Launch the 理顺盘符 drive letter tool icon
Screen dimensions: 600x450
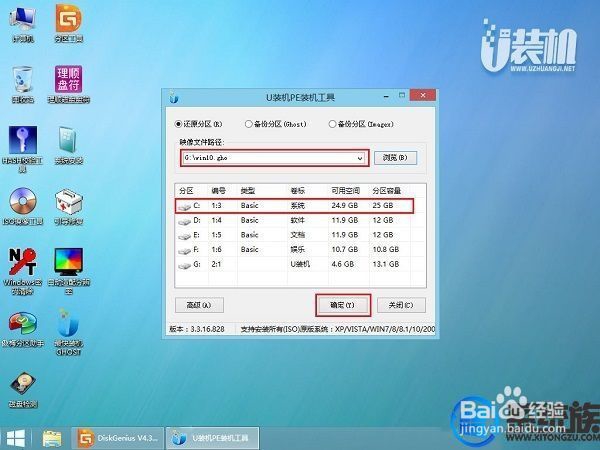(68, 85)
